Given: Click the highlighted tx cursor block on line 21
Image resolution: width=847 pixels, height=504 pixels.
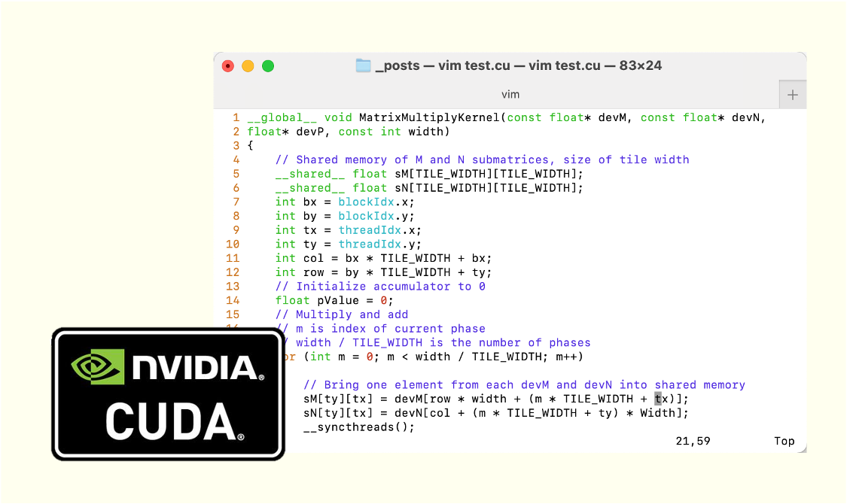Looking at the screenshot, I should [x=657, y=399].
